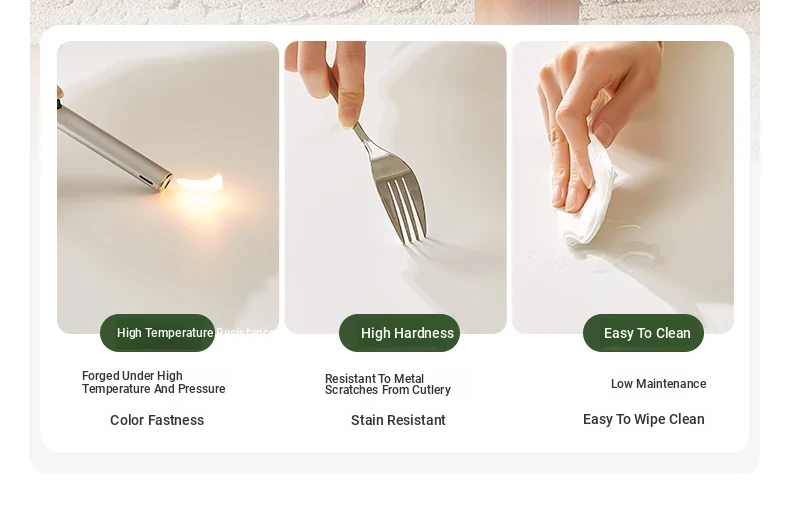The height and width of the screenshot is (529, 790).
Task: Click the silver lighter barrel
Action: point(113,146)
